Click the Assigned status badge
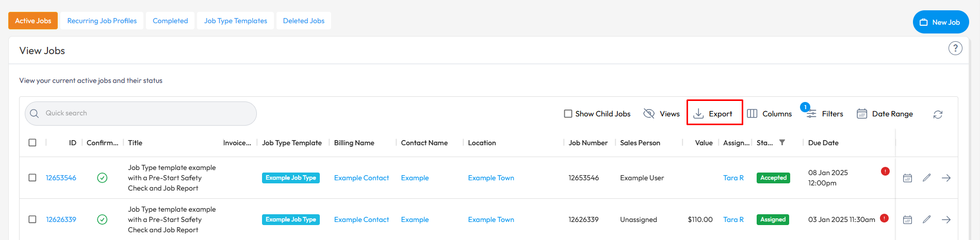Screen dimensions: 980x240 (x=773, y=219)
